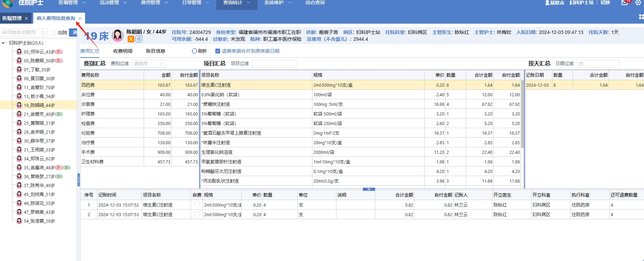Select the 2024-12-03 daily summary row
644x261 pixels.
(584, 85)
